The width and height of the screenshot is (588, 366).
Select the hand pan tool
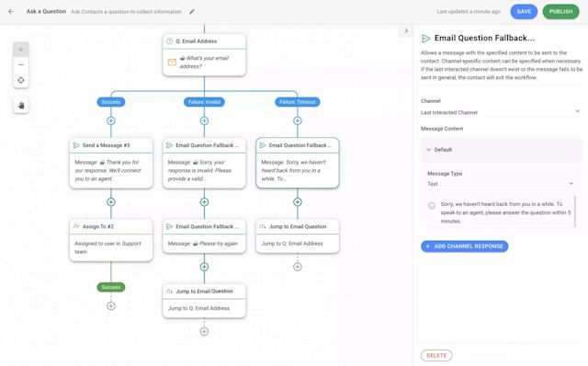(x=21, y=106)
